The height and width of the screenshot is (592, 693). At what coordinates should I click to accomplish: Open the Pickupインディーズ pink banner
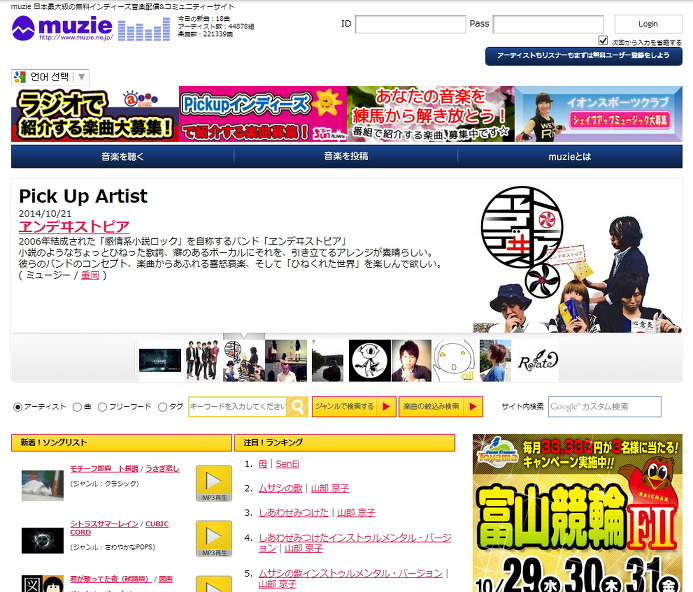tap(263, 114)
